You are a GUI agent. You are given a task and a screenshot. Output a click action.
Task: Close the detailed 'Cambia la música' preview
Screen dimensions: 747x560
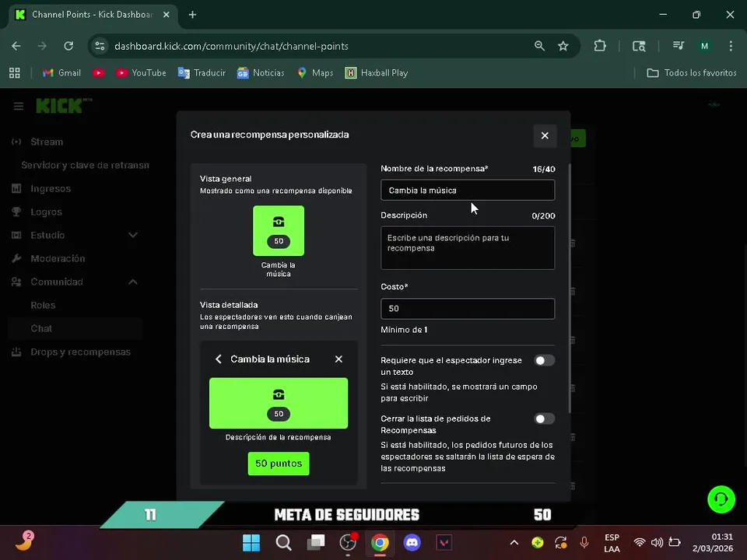[x=338, y=359]
